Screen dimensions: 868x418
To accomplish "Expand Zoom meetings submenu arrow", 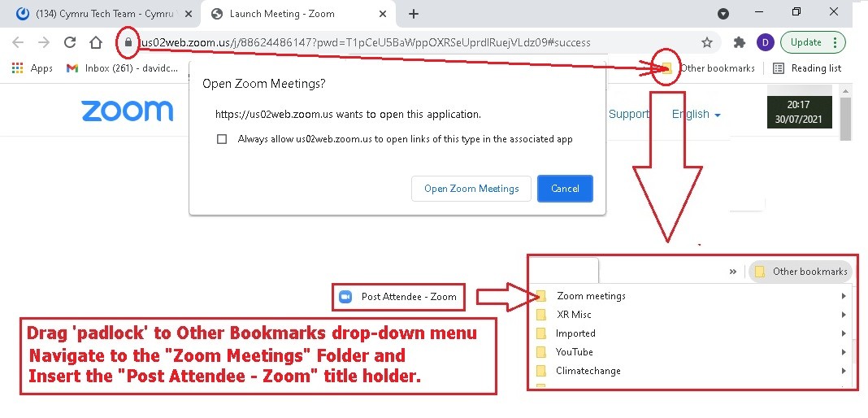I will 844,296.
